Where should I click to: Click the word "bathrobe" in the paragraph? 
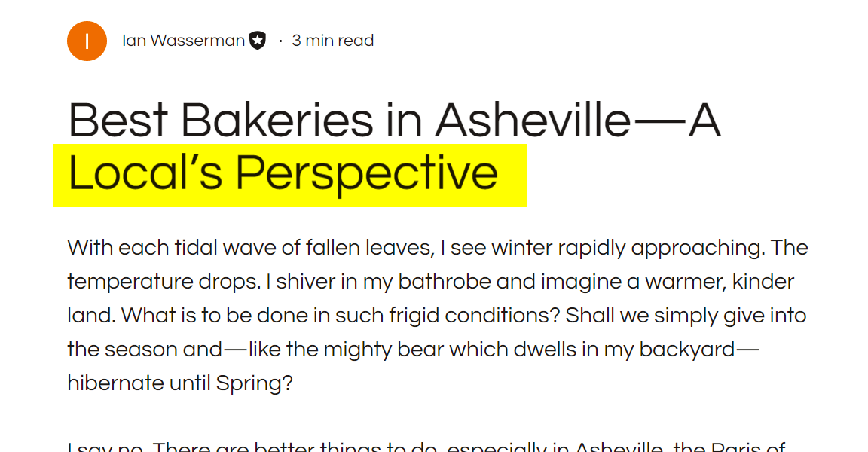coord(445,282)
